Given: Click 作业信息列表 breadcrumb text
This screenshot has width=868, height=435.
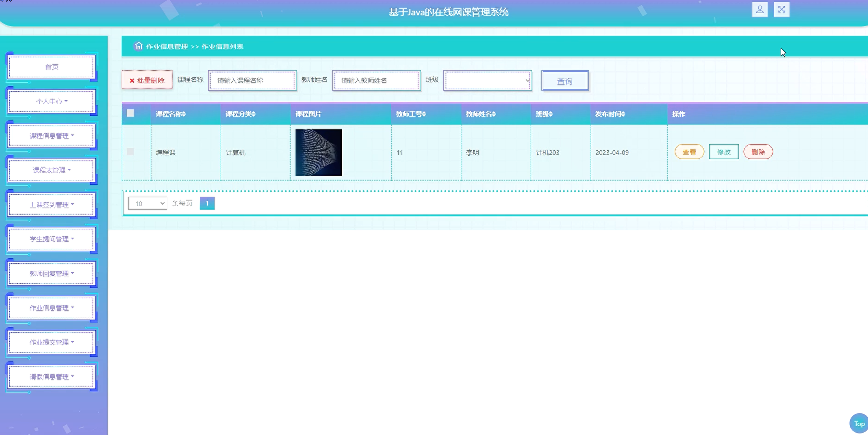Looking at the screenshot, I should click(x=222, y=46).
